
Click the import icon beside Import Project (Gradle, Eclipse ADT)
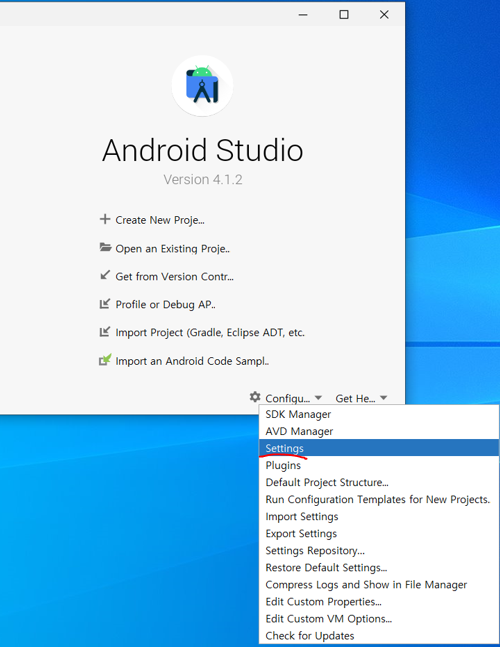coord(105,331)
